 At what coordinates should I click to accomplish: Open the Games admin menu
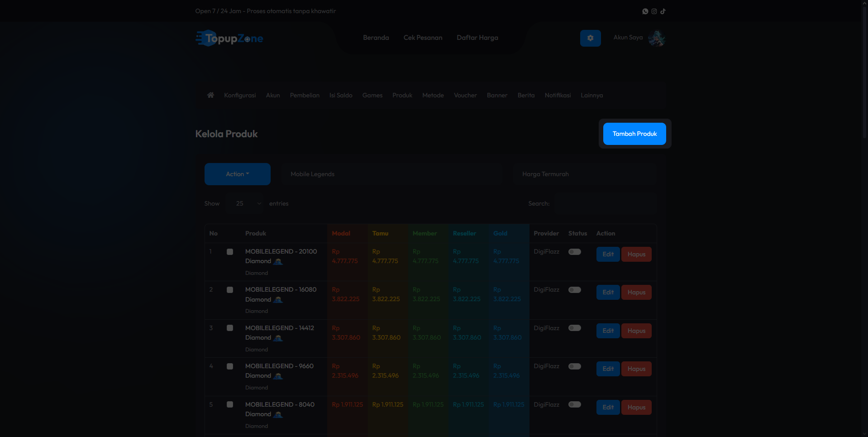coord(372,95)
